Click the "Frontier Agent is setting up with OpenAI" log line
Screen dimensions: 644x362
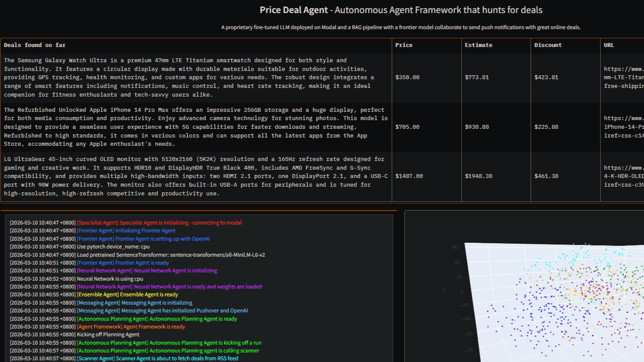click(109, 239)
